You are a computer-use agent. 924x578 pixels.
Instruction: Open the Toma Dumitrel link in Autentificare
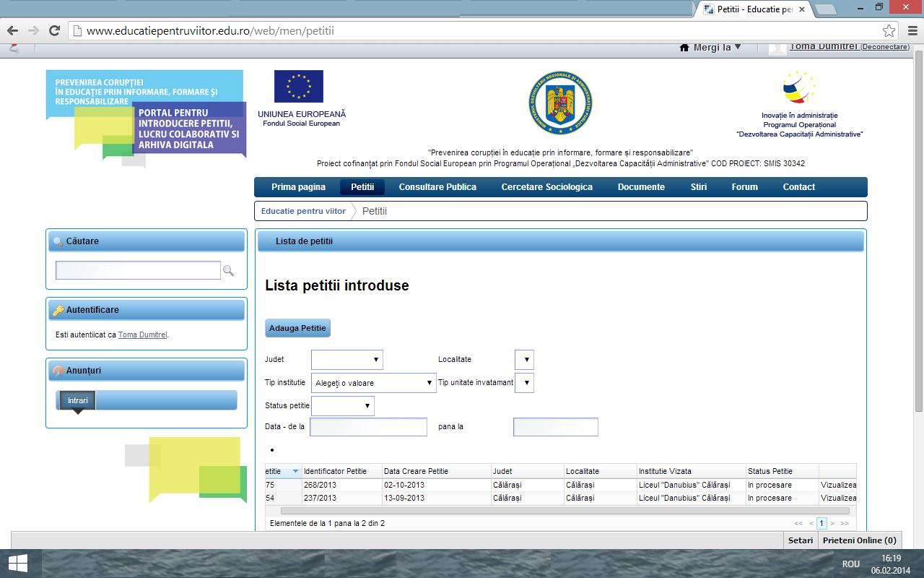(x=142, y=335)
